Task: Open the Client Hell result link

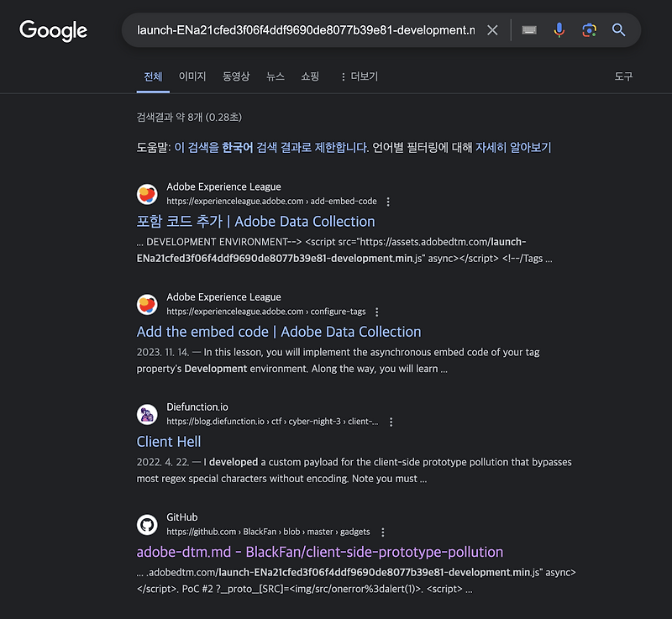Action: tap(168, 442)
